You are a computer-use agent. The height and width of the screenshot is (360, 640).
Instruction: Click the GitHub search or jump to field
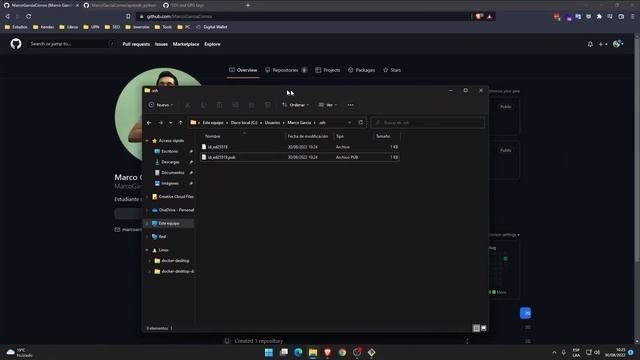pyautogui.click(x=71, y=44)
